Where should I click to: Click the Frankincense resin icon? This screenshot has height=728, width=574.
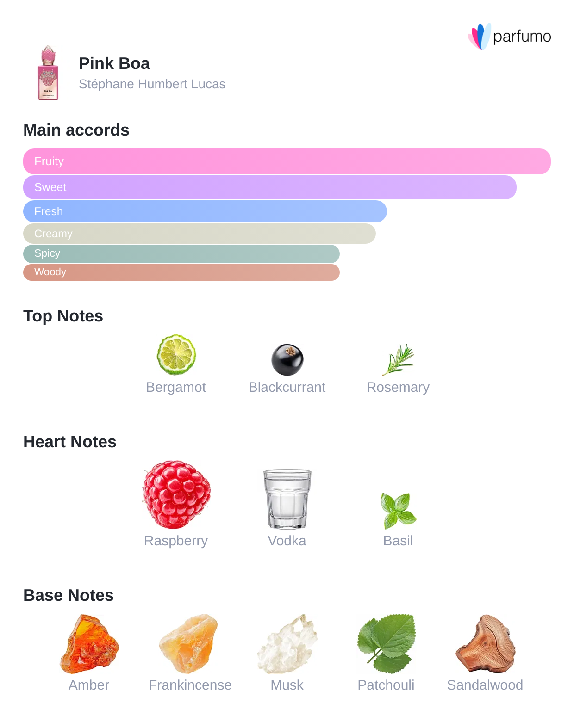coord(189,643)
